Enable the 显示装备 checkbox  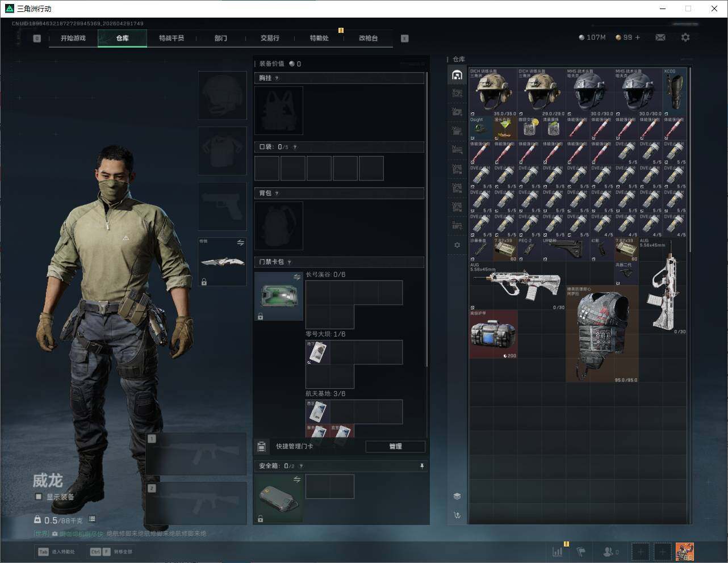click(x=39, y=497)
